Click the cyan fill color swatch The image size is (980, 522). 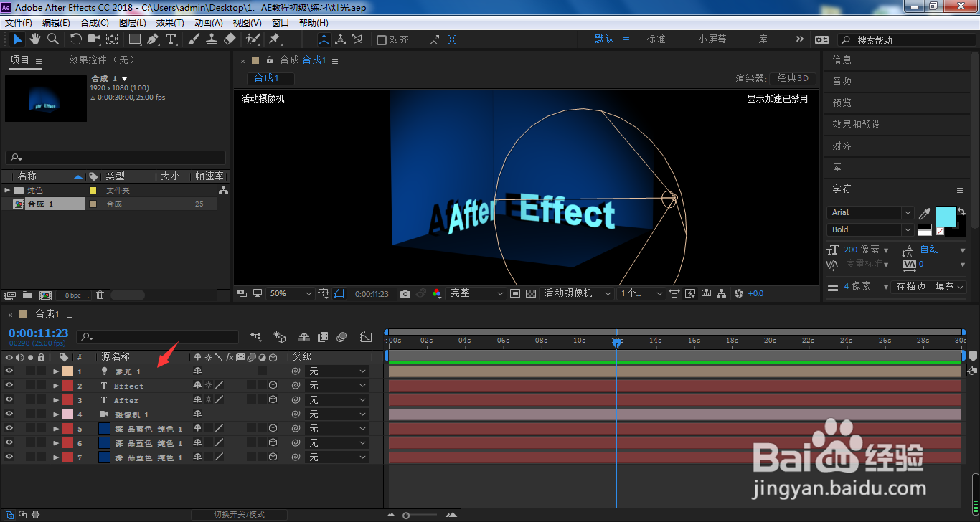(x=946, y=217)
